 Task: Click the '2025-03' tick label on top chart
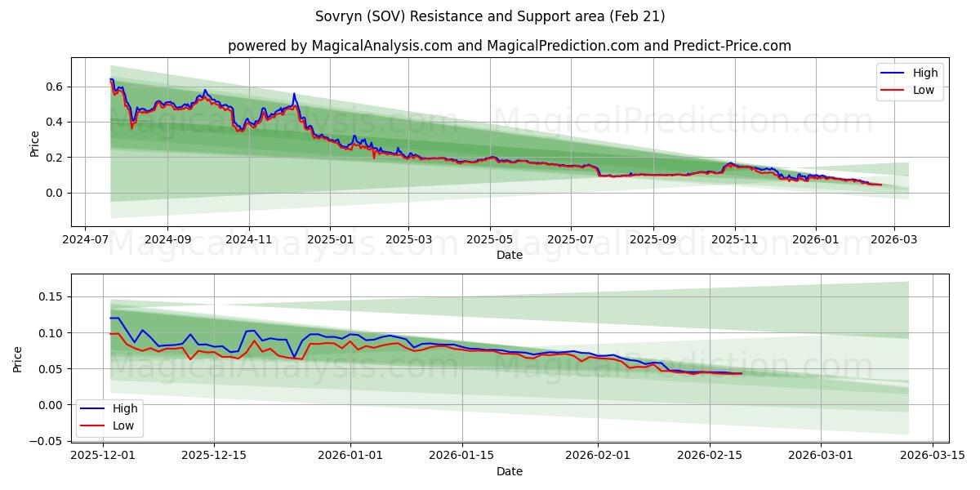click(408, 241)
